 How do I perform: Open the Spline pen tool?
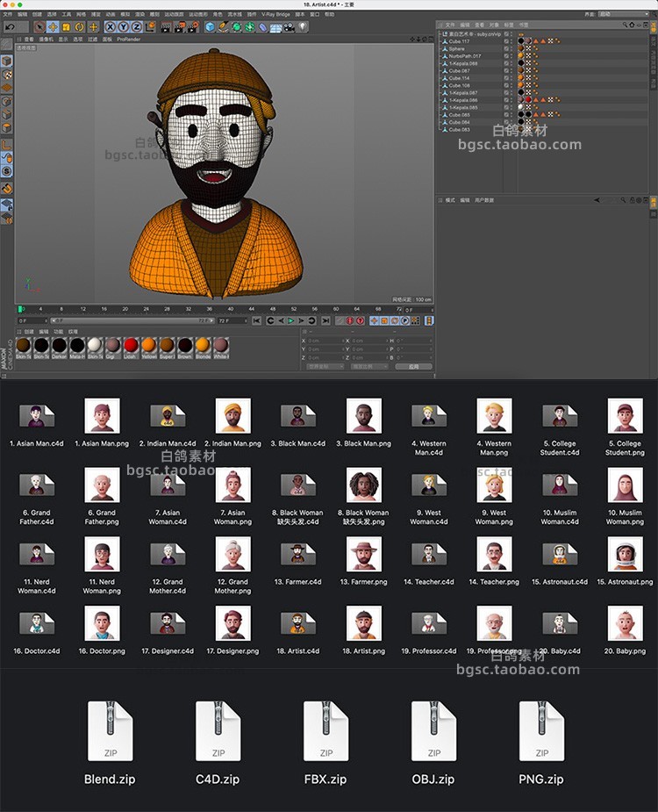coord(223,27)
